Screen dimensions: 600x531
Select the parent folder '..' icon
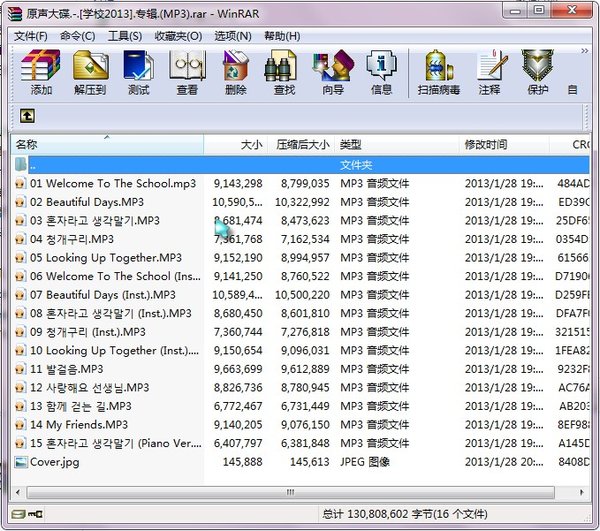click(21, 165)
